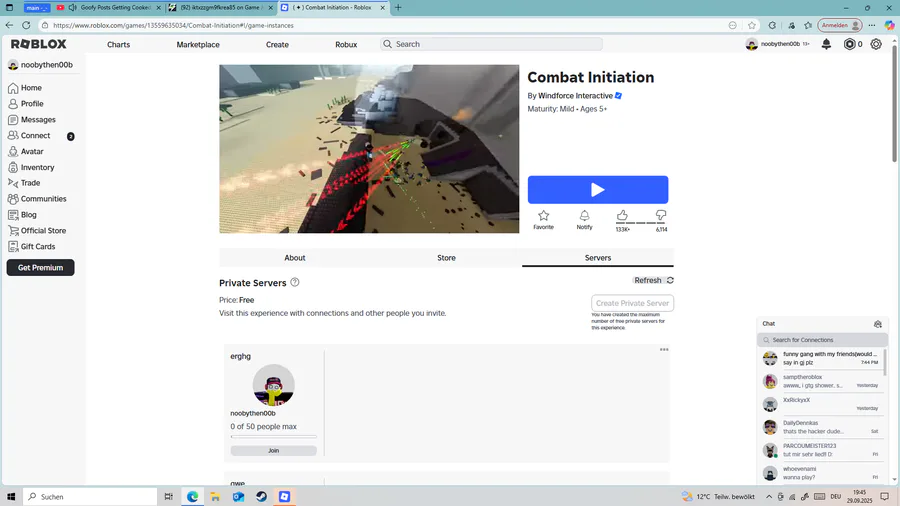Open the noobythen00b avatar in erghg server
This screenshot has height=506, width=900.
click(273, 385)
